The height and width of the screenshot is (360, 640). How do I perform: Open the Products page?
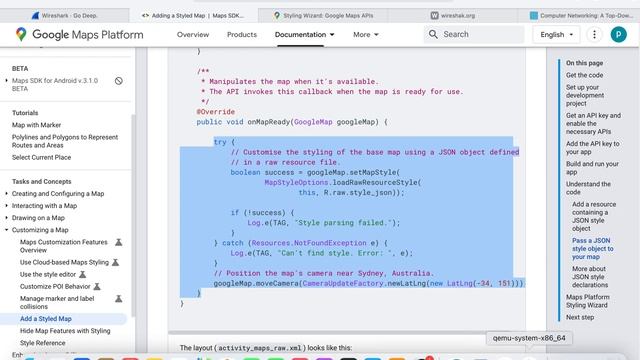242,35
